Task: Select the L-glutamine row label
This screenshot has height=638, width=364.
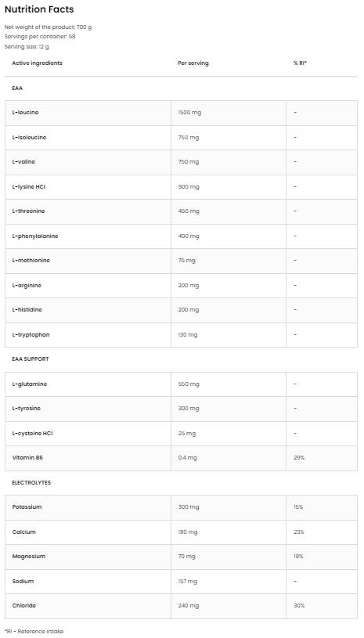Action: [29, 384]
